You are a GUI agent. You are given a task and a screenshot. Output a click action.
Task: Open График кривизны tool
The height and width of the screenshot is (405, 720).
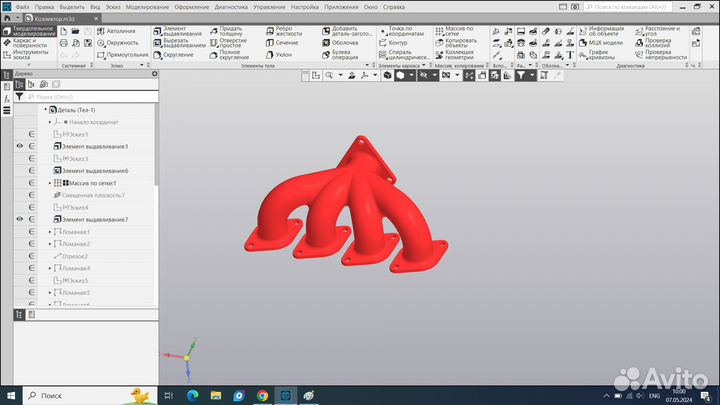(597, 55)
